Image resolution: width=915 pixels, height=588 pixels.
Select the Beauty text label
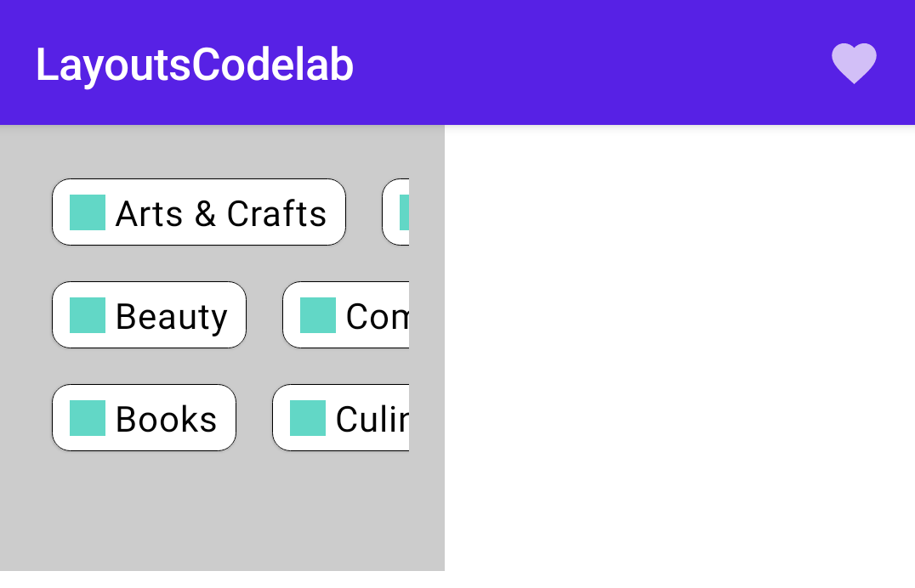tap(172, 317)
